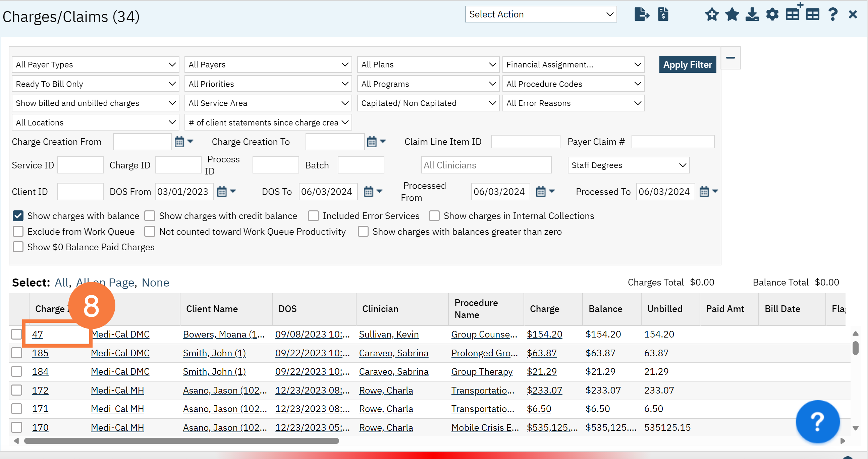Open DOS From calendar picker icon

pos(222,192)
